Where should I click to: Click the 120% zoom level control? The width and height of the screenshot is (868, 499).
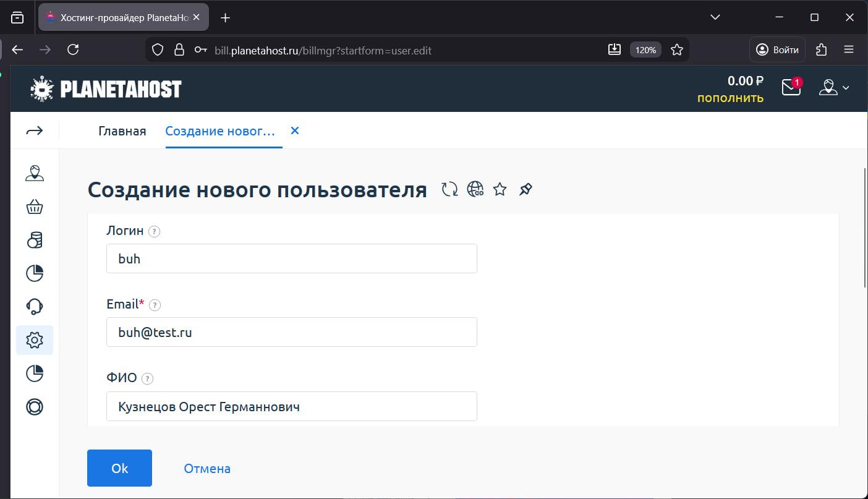click(645, 49)
